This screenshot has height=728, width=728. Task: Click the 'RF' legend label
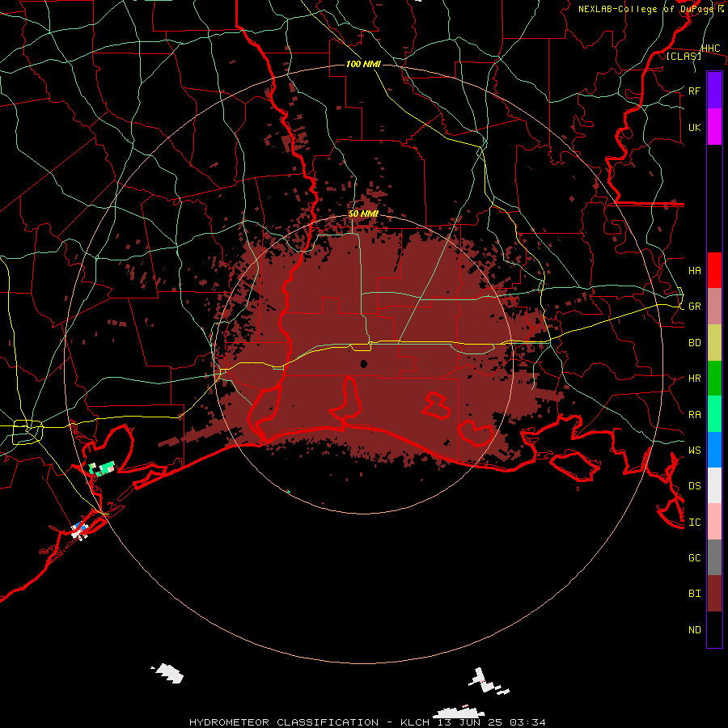(695, 91)
